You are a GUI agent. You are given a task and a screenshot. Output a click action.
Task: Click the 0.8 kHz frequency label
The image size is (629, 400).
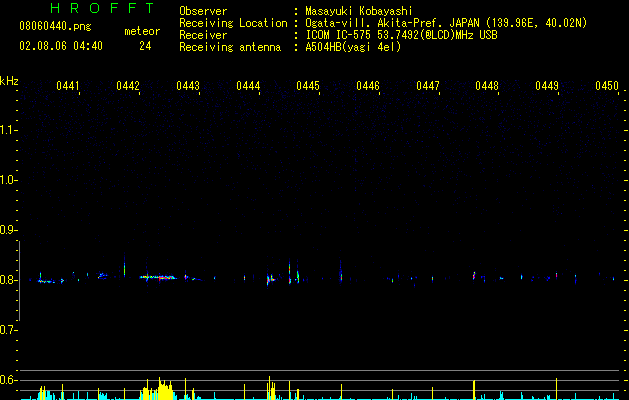coord(9,280)
